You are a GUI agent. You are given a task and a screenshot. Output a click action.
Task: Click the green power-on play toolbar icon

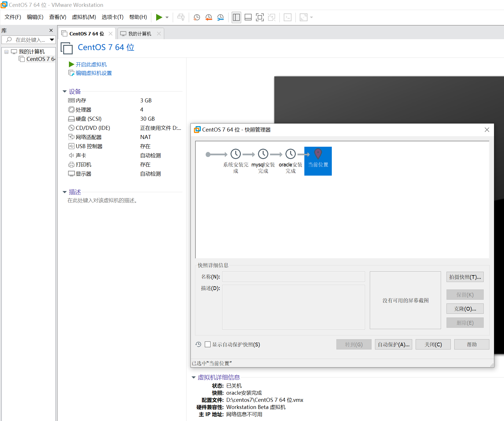click(x=159, y=17)
